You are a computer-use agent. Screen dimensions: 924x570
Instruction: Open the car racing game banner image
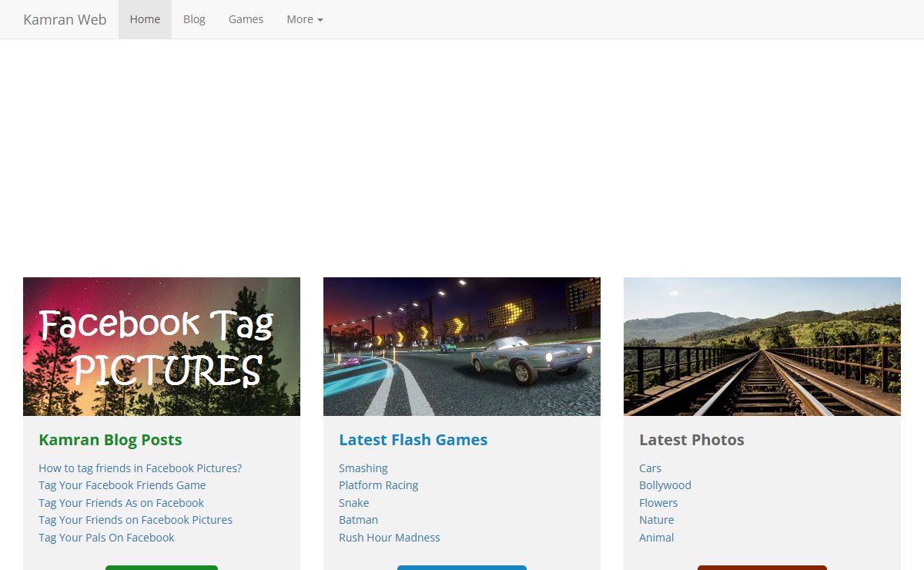click(462, 347)
